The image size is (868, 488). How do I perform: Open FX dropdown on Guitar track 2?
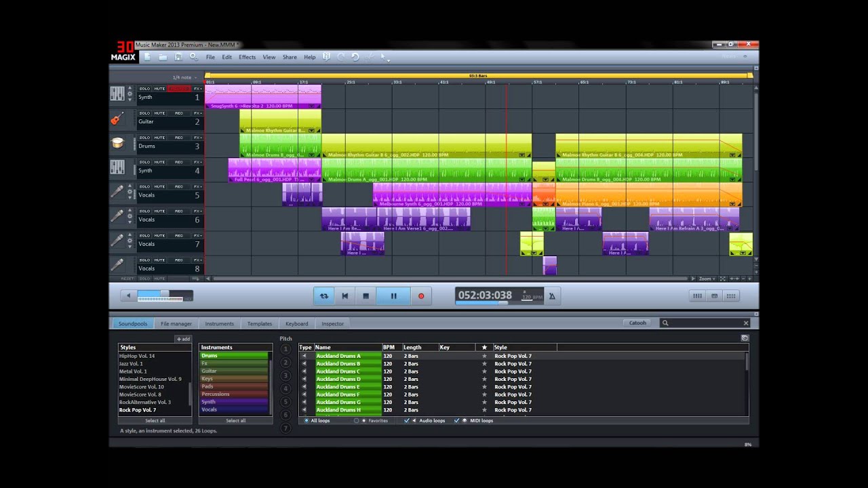(197, 113)
